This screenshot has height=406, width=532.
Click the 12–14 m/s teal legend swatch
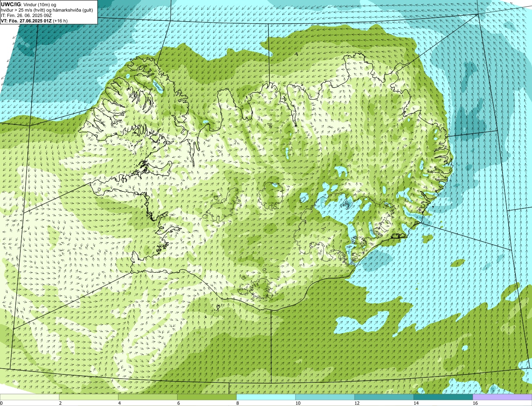[x=384, y=397]
